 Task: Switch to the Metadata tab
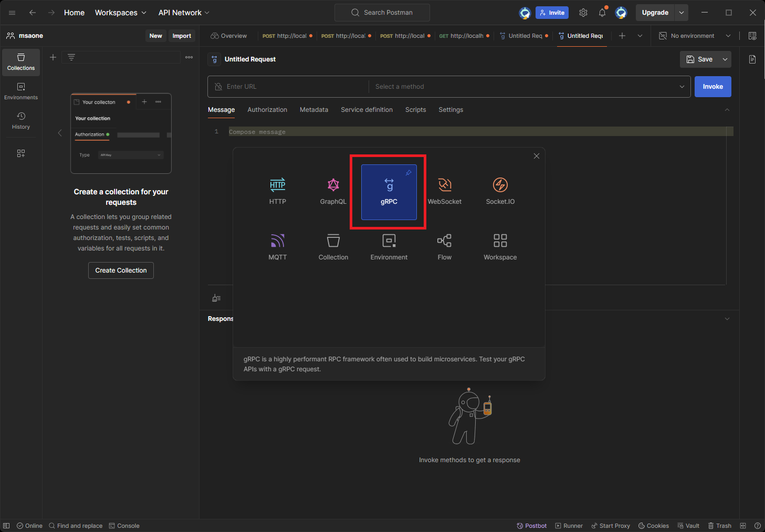314,110
